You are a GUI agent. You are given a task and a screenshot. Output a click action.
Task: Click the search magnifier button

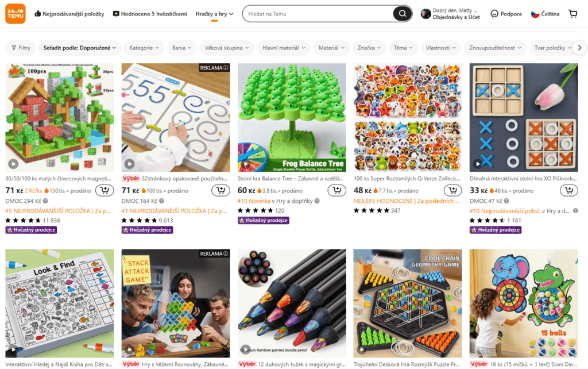pos(402,14)
